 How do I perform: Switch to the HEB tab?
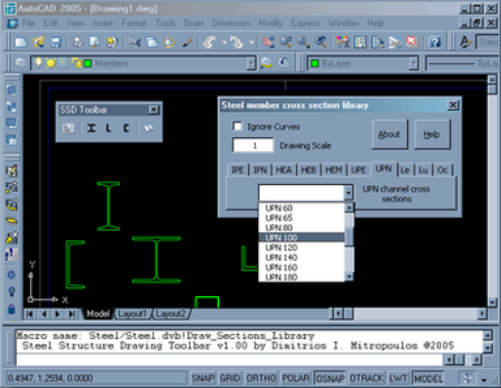click(x=308, y=170)
